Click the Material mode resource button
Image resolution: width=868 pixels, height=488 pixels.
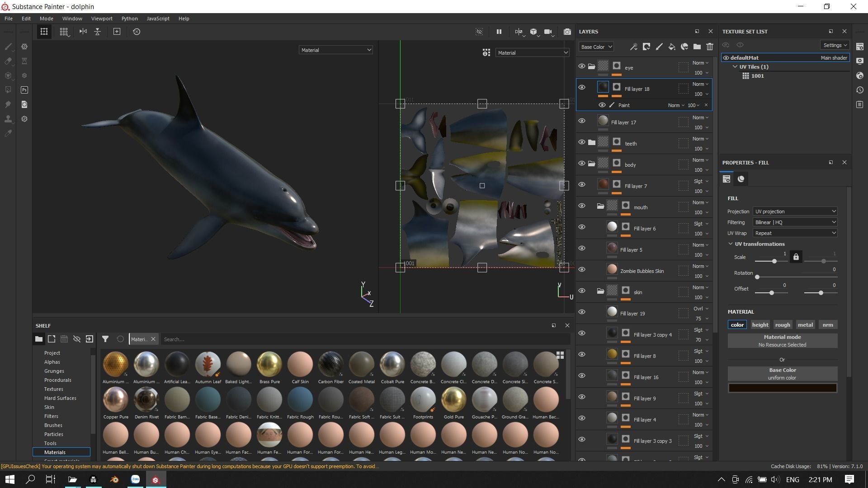tap(782, 341)
